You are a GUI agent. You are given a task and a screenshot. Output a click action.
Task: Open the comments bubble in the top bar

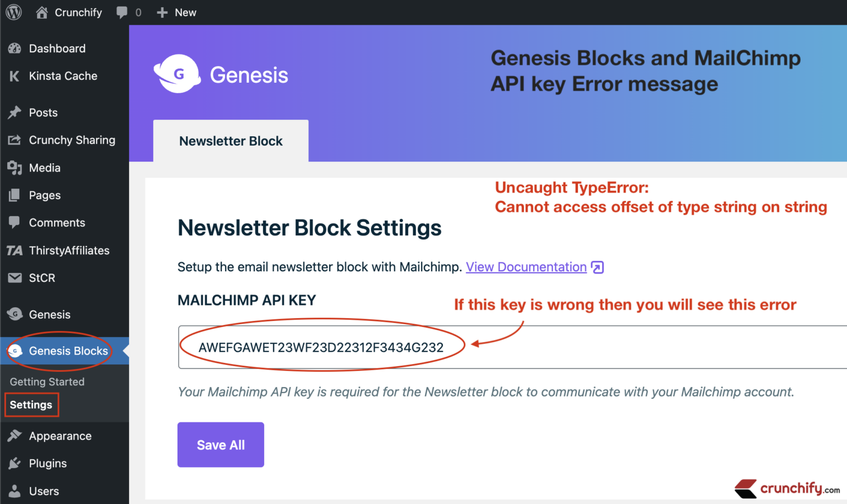[122, 12]
